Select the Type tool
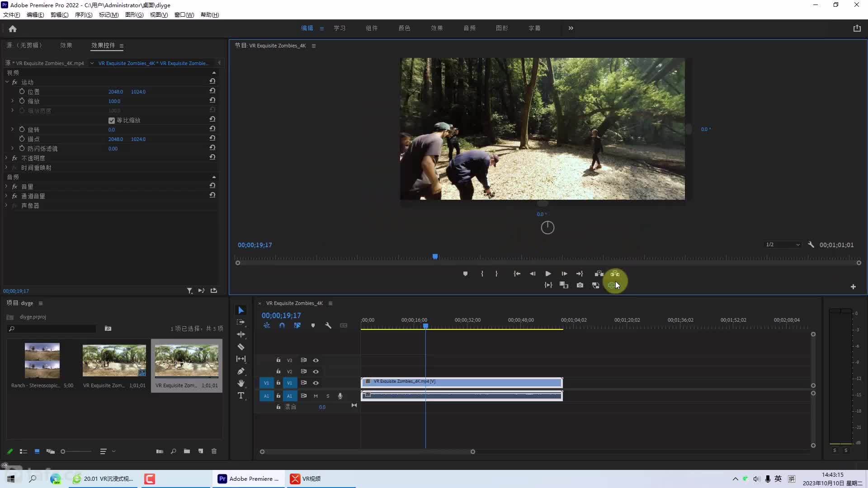Viewport: 868px width, 488px height. (x=241, y=395)
